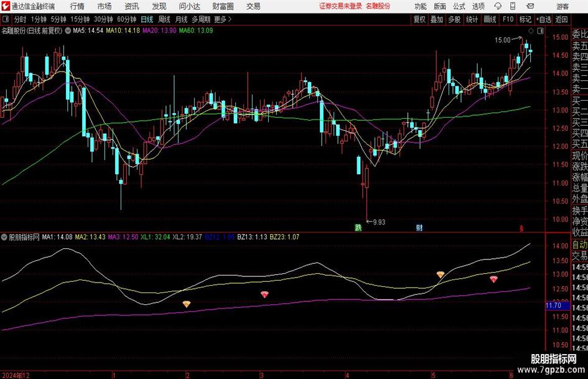Click the orange diamond signal near May
Viewport: 588px width, 379px height.
441,274
